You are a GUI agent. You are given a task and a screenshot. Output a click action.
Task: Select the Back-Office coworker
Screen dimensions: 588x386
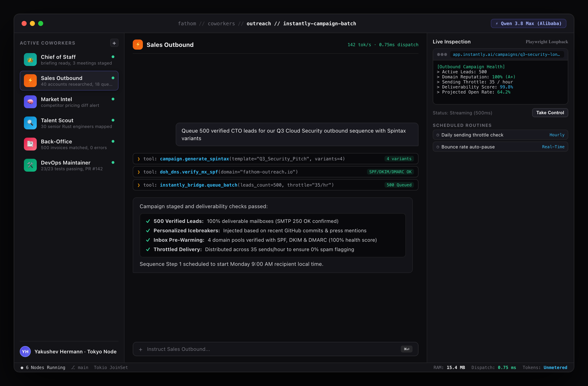tap(69, 144)
